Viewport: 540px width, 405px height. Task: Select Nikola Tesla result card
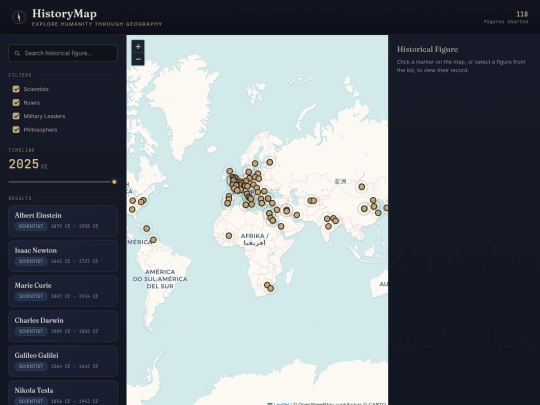[x=63, y=393]
